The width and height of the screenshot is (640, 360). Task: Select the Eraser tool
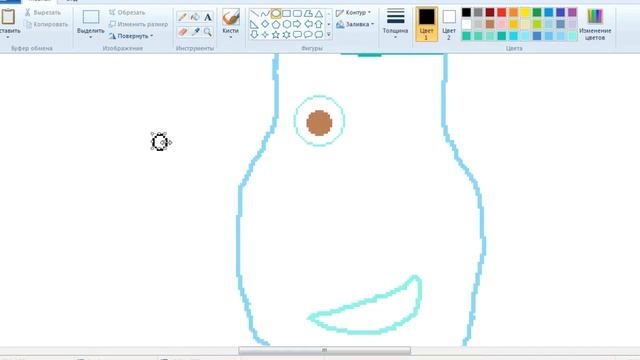tap(183, 32)
